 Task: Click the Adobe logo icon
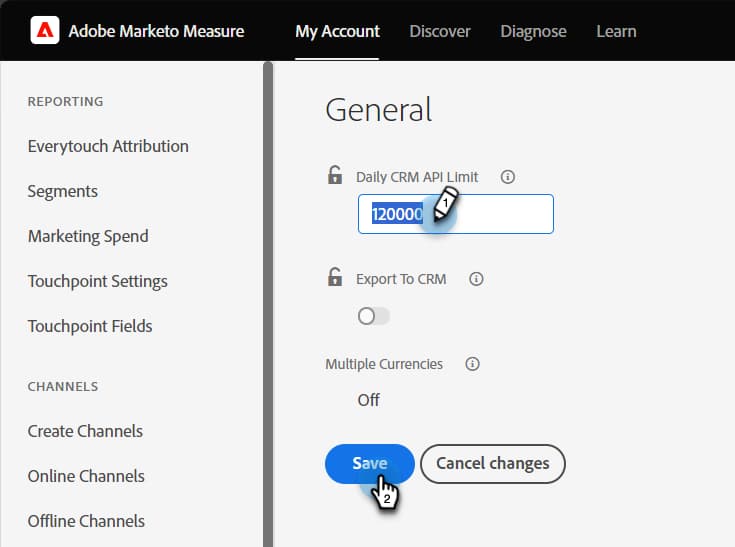click(x=45, y=30)
